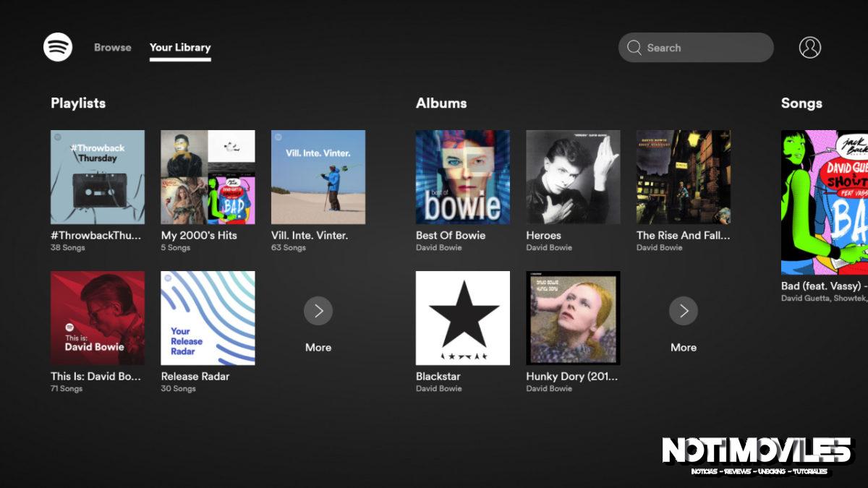Expand More playlists with the chevron button
The height and width of the screenshot is (488, 868).
(x=318, y=311)
